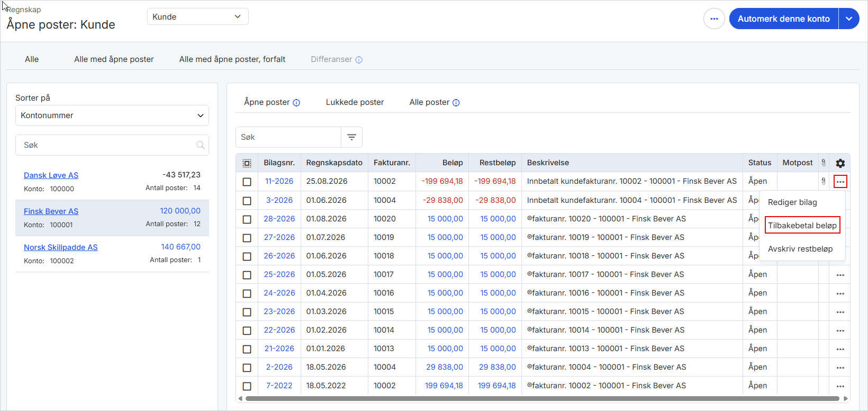Screen dimensions: 868x411
Task: Open the Kontonummer sort dropdown
Action: click(112, 115)
